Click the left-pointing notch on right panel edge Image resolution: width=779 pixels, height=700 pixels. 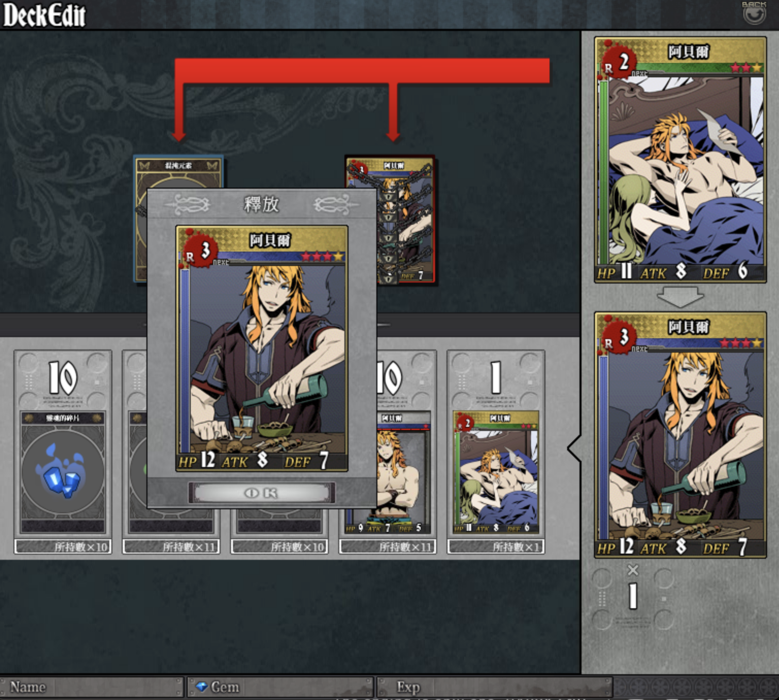click(x=574, y=448)
